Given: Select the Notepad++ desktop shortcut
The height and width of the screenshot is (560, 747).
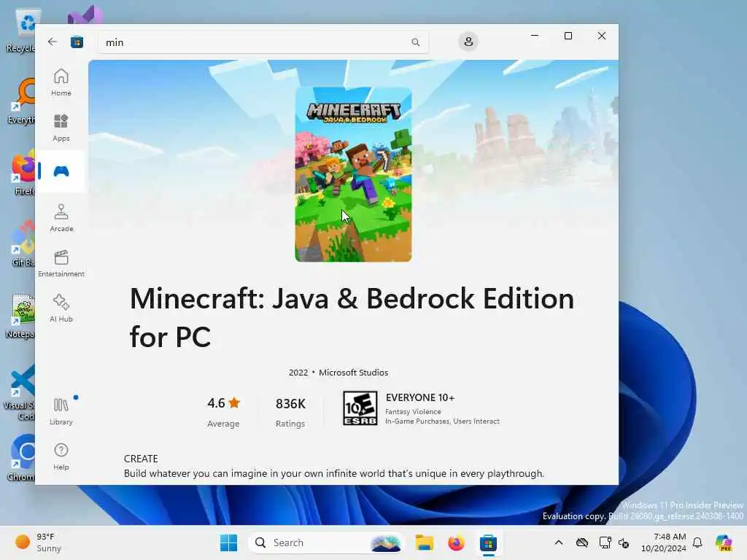Looking at the screenshot, I should tap(20, 315).
